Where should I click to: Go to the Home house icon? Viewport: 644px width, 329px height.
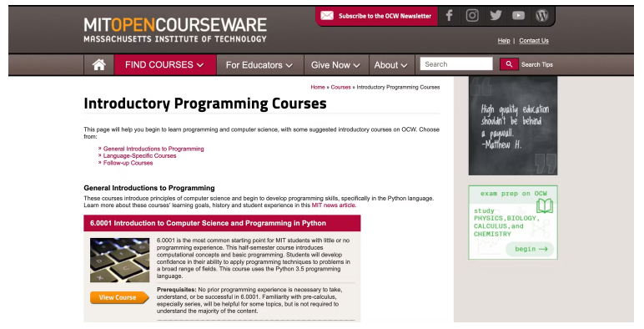point(99,64)
